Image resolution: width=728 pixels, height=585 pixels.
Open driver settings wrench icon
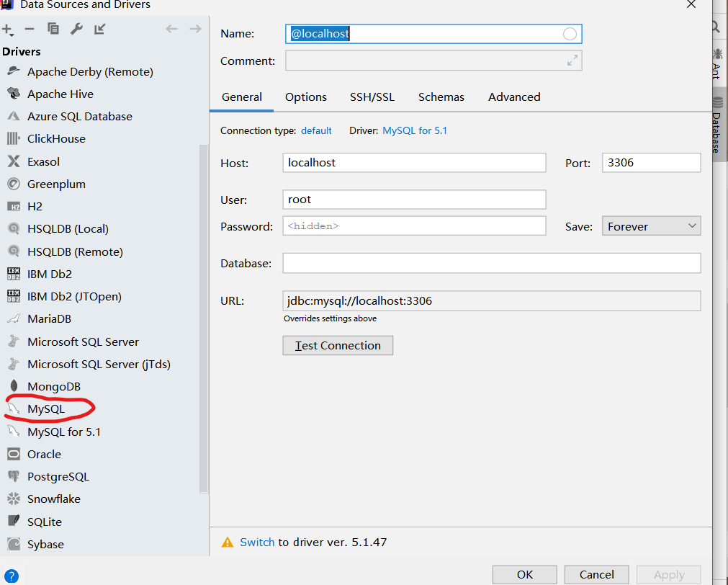(76, 29)
